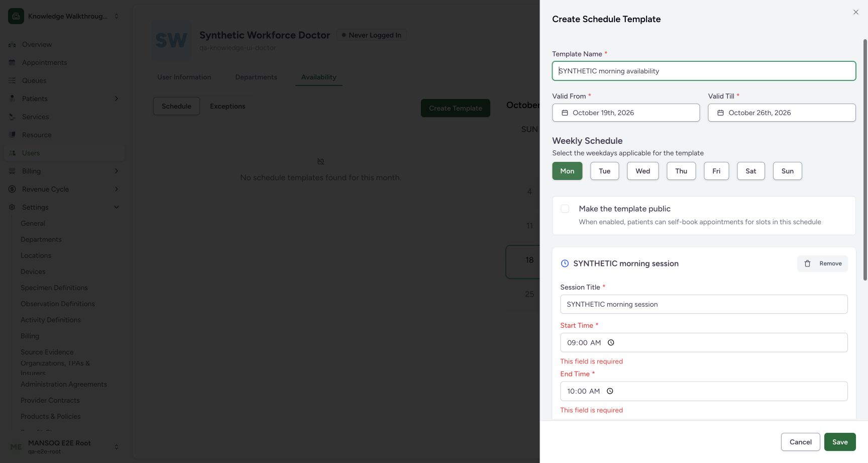Click the Settings gear icon in sidebar
The image size is (868, 463).
click(12, 207)
